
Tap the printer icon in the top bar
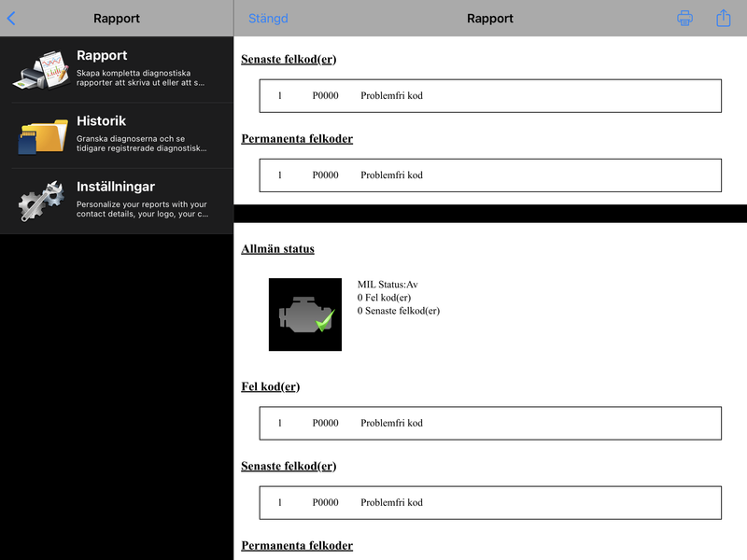pyautogui.click(x=684, y=18)
